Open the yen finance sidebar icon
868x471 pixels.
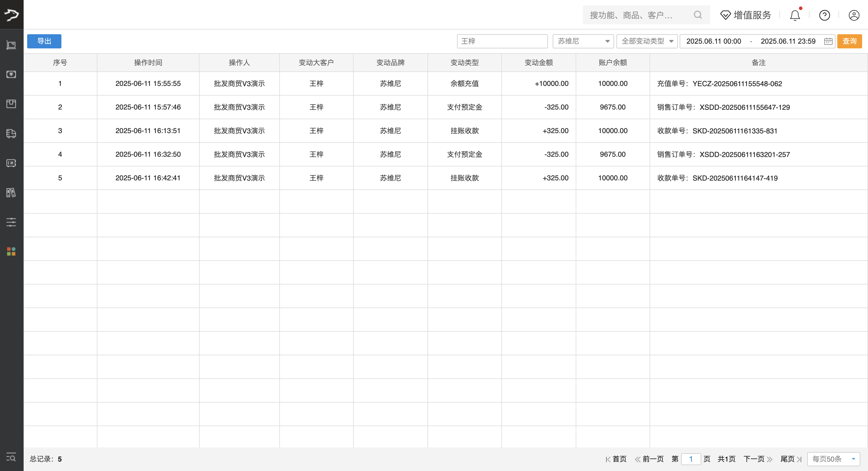coord(11,74)
